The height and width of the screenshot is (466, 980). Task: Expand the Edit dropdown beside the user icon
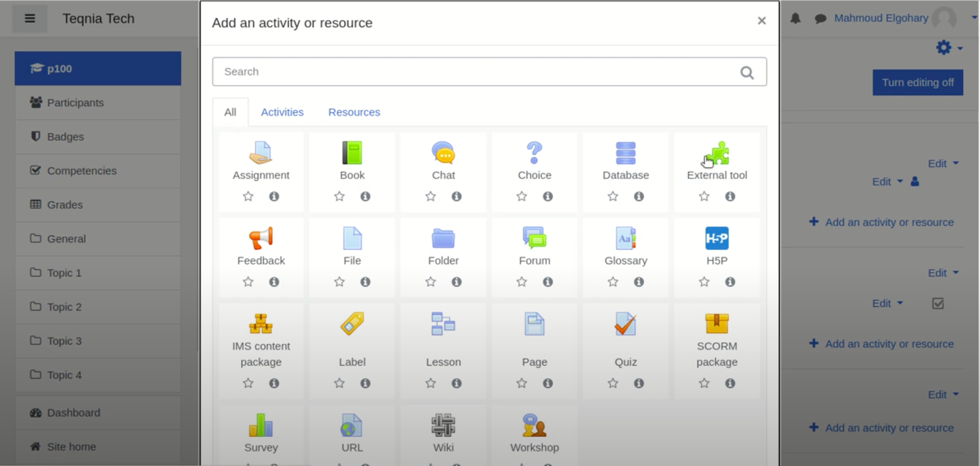(x=888, y=181)
